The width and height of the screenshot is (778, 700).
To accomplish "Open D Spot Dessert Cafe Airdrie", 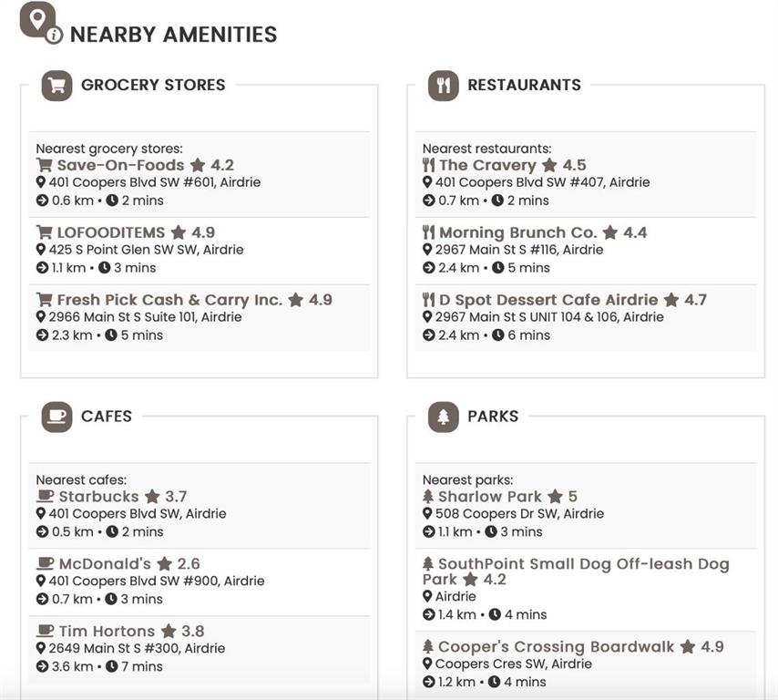I will point(548,300).
